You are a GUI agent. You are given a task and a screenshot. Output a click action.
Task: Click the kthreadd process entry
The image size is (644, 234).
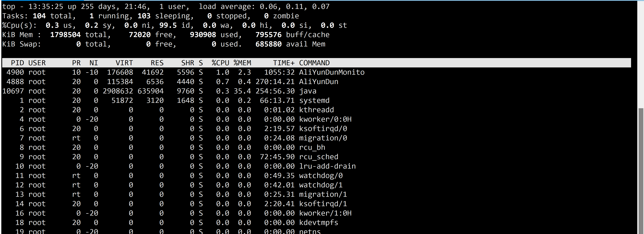[x=316, y=110]
